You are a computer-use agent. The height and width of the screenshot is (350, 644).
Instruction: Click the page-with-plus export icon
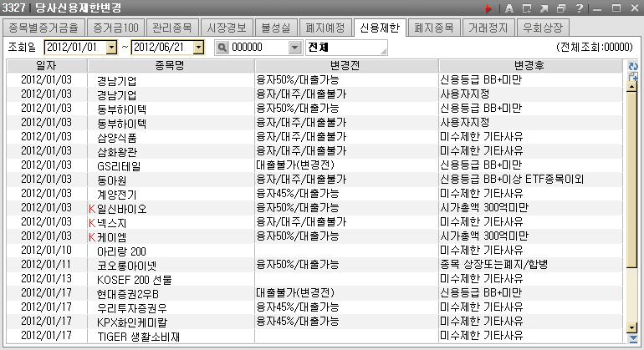(x=633, y=76)
